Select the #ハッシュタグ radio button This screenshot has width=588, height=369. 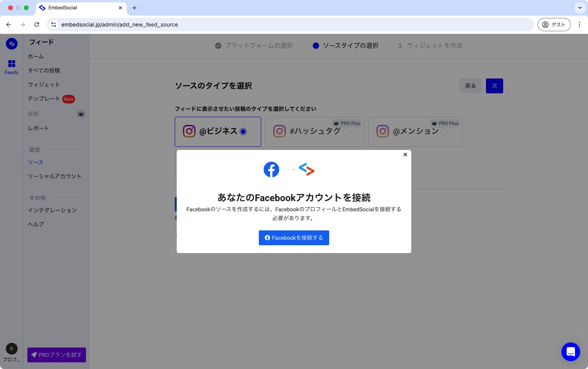point(346,132)
